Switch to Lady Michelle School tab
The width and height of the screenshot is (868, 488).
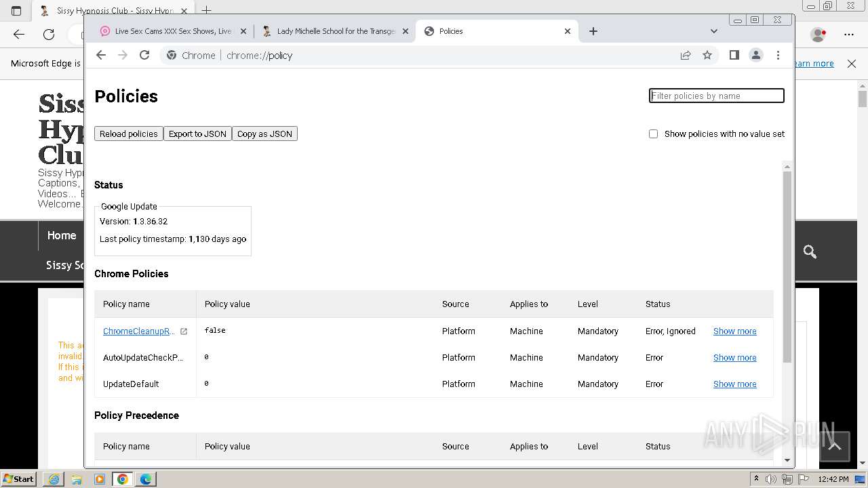pyautogui.click(x=336, y=31)
